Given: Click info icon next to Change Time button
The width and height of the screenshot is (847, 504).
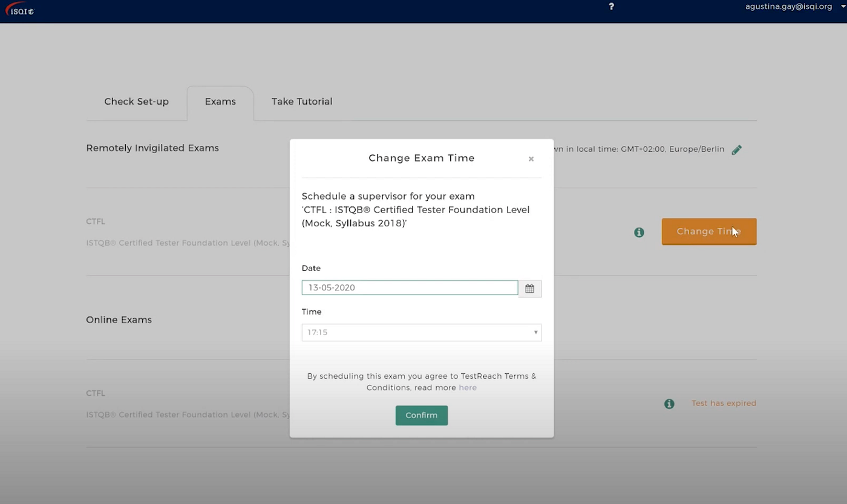Looking at the screenshot, I should [639, 232].
